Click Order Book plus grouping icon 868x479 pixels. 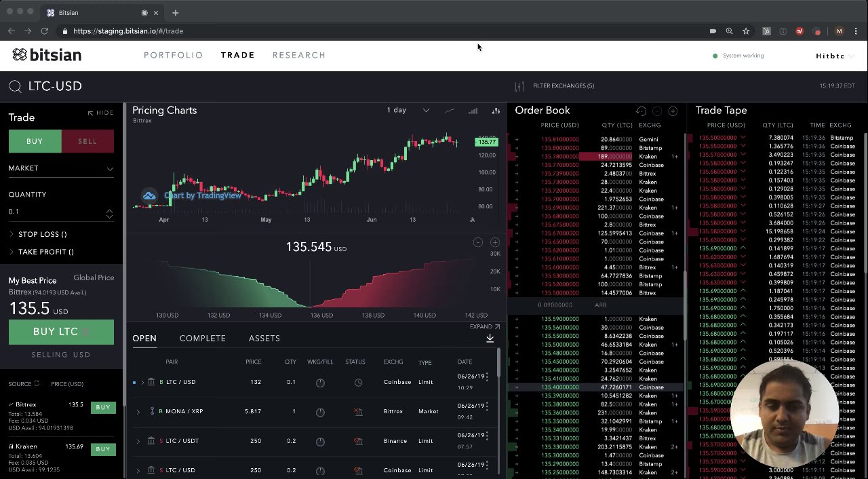click(673, 111)
